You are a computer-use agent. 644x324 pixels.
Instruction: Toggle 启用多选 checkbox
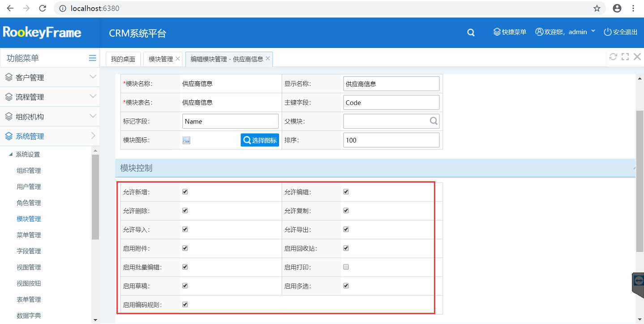click(x=346, y=286)
